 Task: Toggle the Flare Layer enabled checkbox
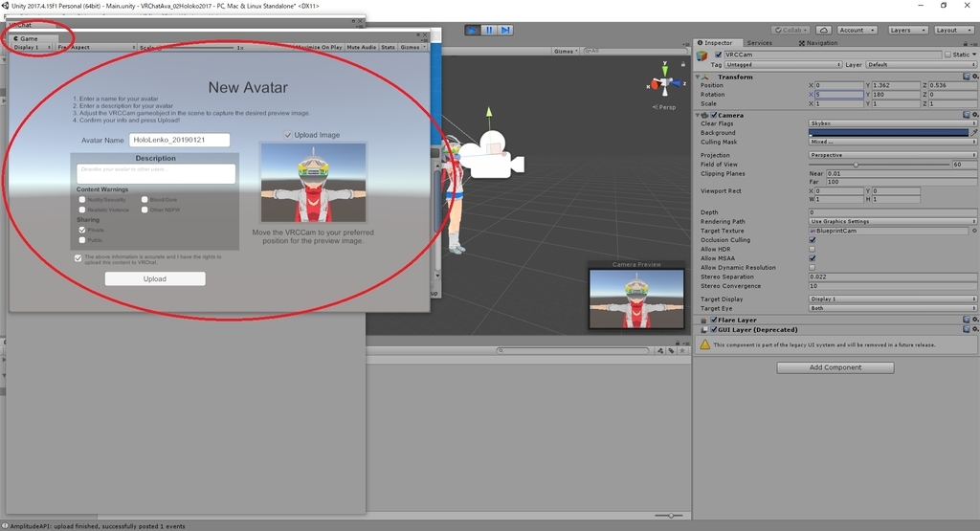tap(714, 320)
